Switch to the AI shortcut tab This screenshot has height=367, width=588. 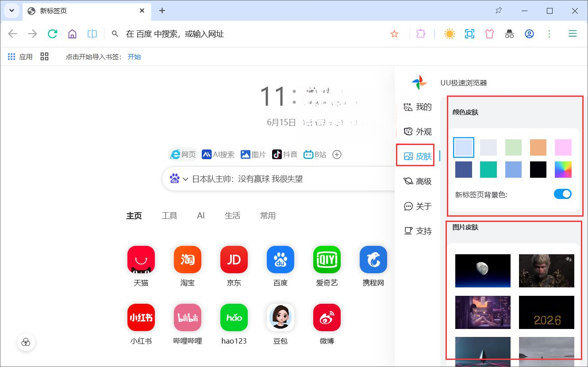tap(201, 215)
